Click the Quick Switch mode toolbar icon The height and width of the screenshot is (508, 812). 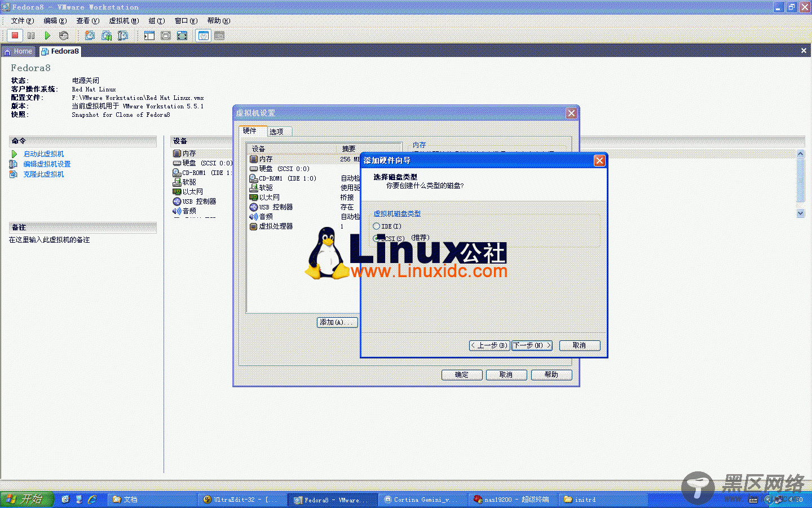[x=166, y=36]
